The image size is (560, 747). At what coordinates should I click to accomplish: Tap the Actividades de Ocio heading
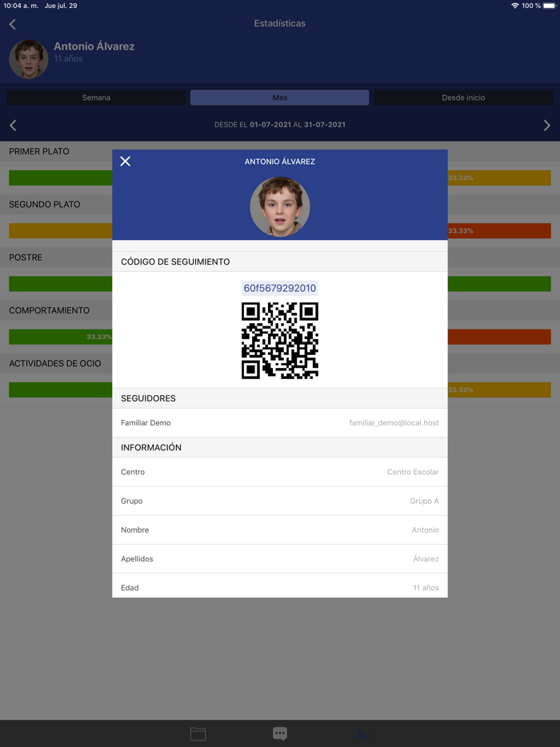pos(55,363)
